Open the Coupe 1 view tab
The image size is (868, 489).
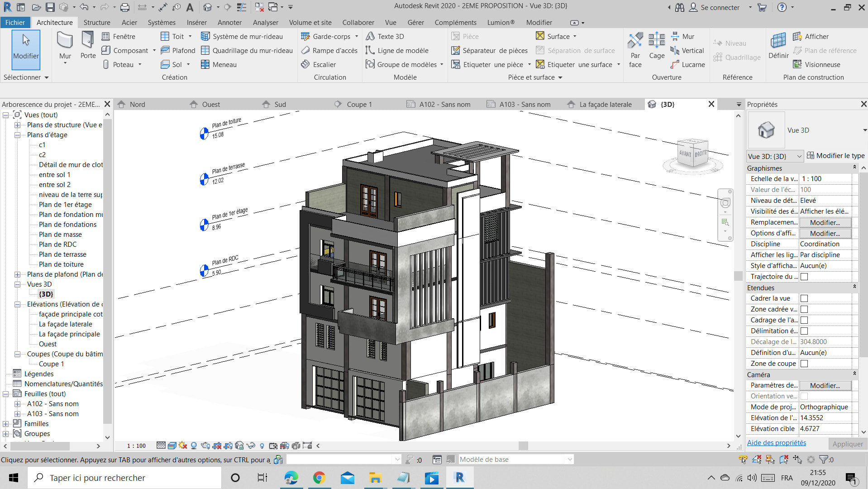coord(359,104)
